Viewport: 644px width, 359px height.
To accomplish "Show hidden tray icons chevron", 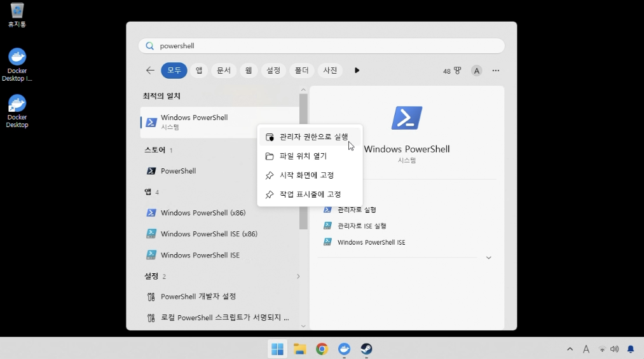I will coord(570,349).
